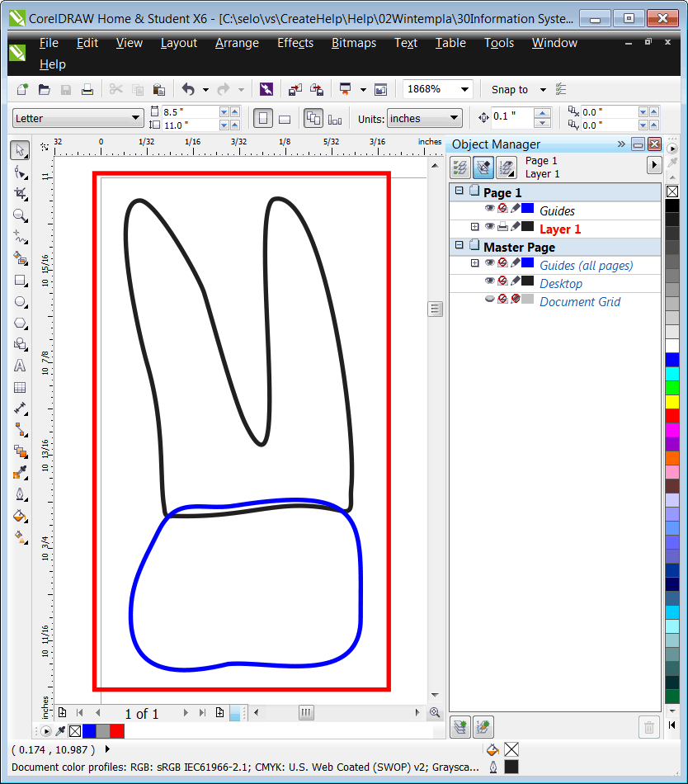Select the Fill tool bucket
The image size is (688, 784).
(20, 516)
